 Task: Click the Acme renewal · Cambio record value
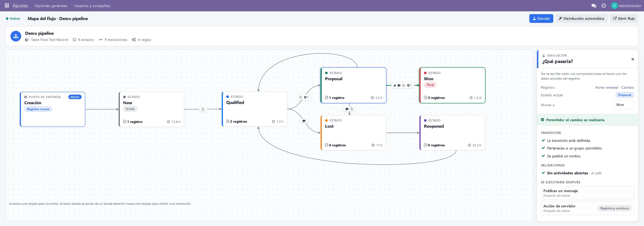[x=614, y=88]
